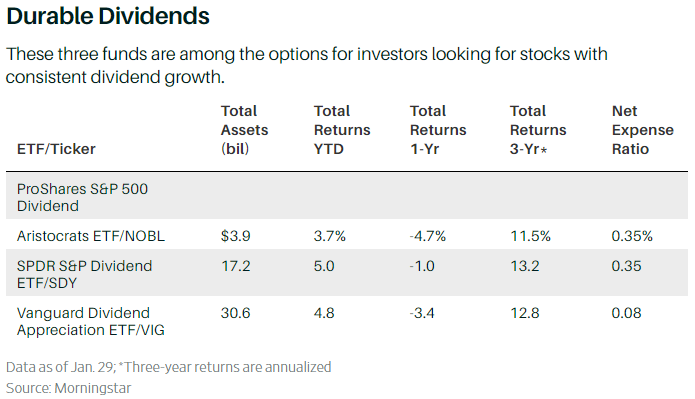695x399 pixels.
Task: Click the Total Returns YTD header
Action: coord(342,130)
